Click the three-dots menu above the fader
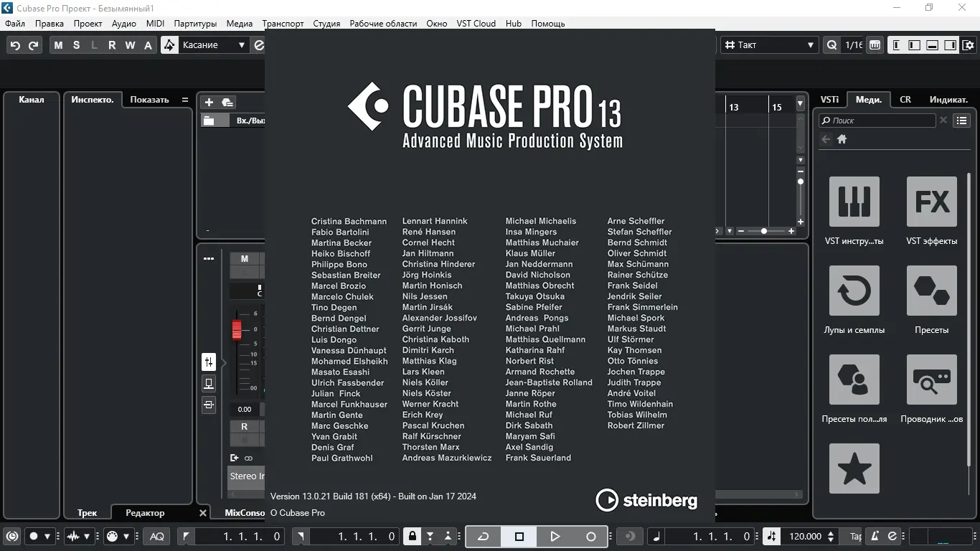This screenshot has height=551, width=980. [x=209, y=258]
